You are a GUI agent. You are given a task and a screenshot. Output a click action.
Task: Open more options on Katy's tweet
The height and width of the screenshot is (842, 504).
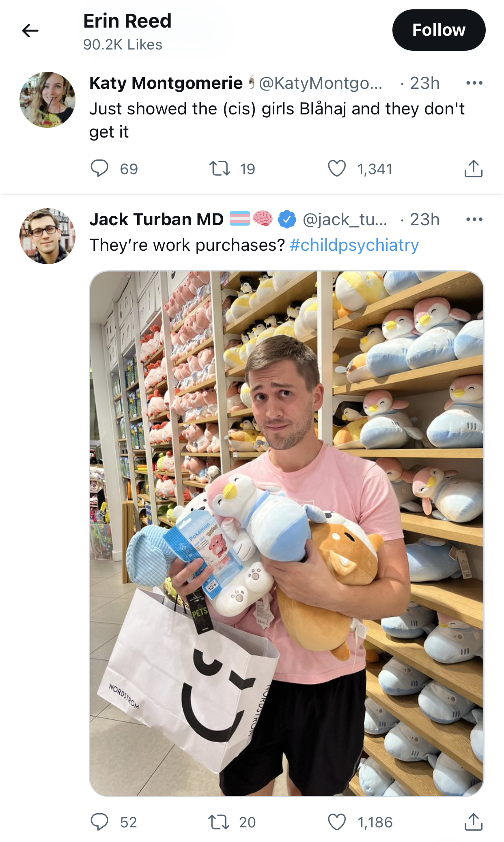pos(474,83)
